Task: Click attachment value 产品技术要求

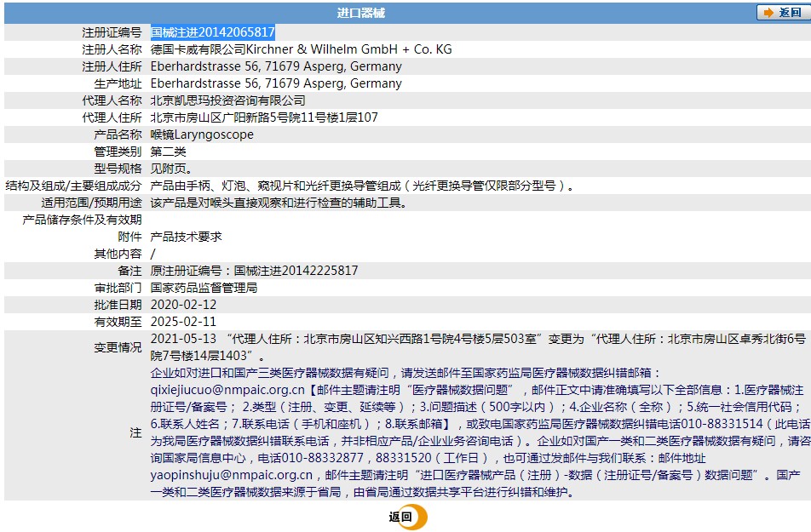Action: click(x=187, y=237)
